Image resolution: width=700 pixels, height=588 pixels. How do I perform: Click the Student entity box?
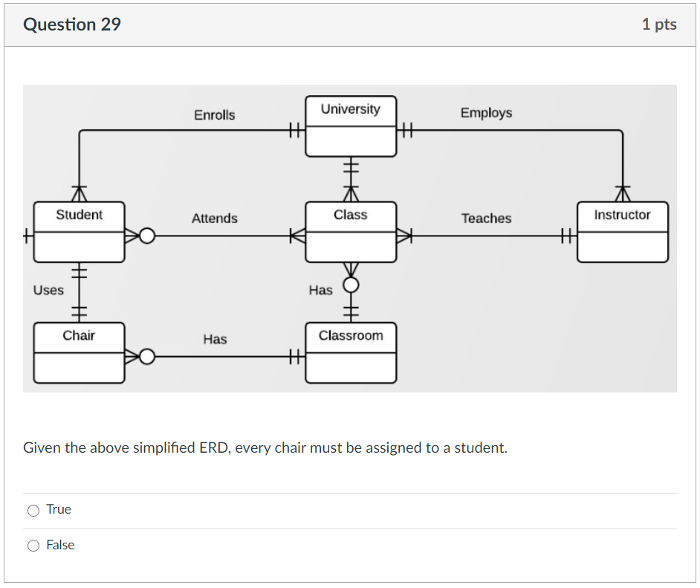[78, 232]
